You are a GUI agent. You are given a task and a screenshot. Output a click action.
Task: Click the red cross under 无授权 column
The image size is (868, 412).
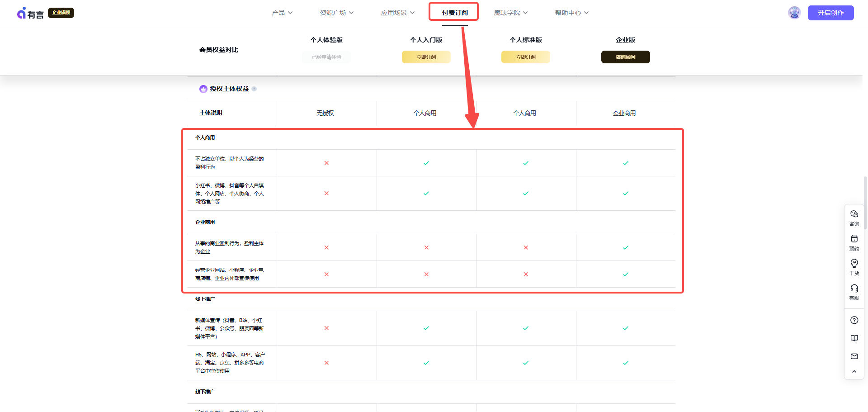[326, 163]
